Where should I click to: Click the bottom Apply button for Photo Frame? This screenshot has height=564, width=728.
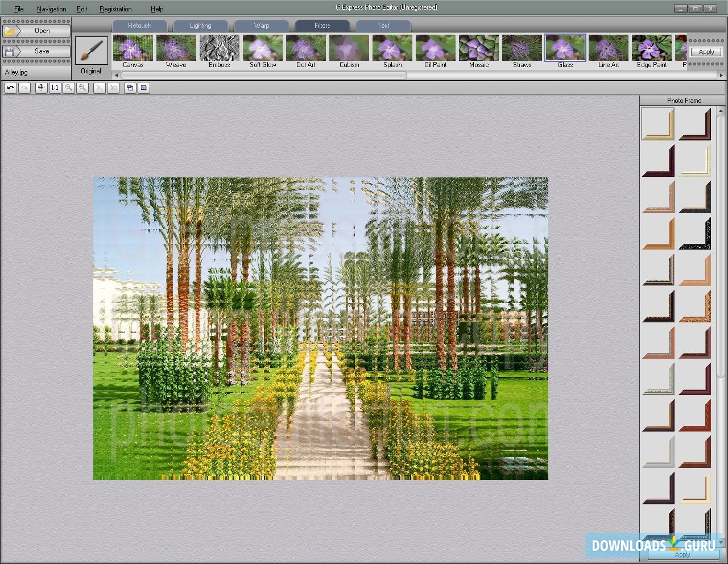682,554
